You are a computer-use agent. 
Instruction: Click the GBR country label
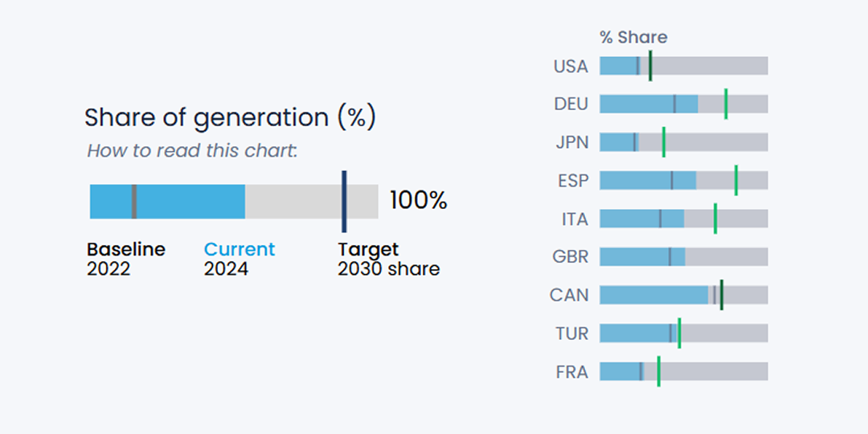coord(571,257)
